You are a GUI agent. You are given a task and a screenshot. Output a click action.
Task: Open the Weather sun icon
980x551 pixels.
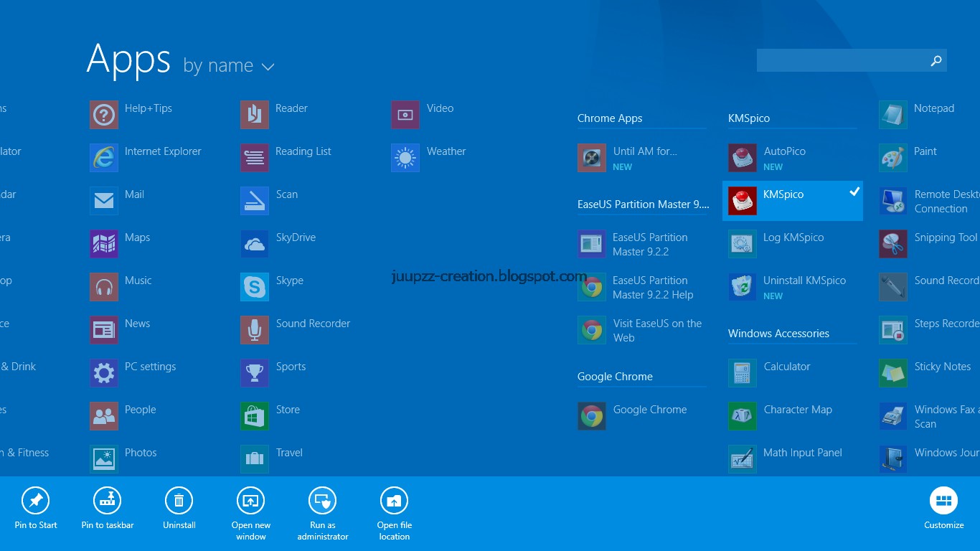pos(405,158)
